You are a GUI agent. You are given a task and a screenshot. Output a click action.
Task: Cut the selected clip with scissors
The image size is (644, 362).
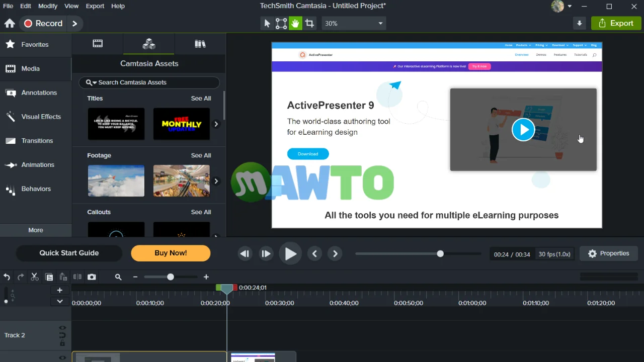coord(35,277)
